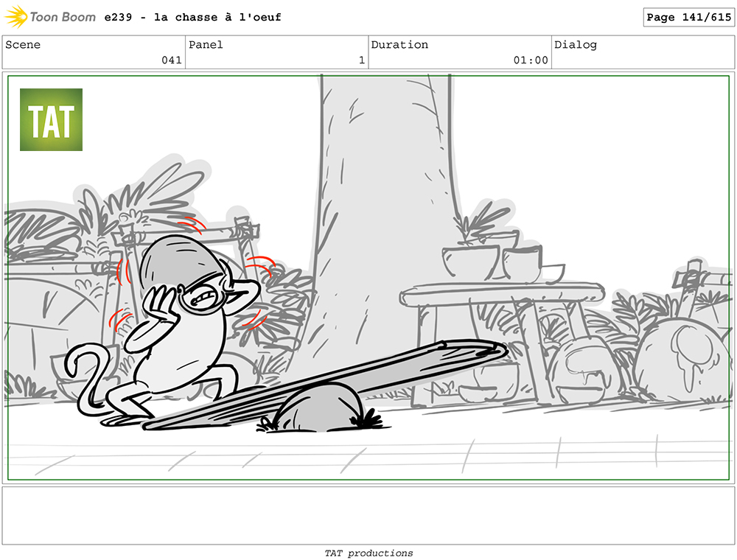Image resolution: width=737 pixels, height=560 pixels.
Task: Select the duration value "01:00"
Action: (531, 60)
